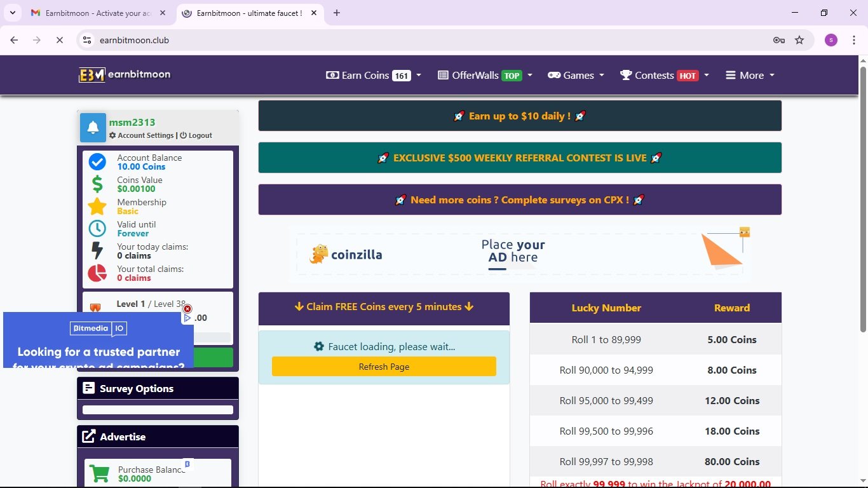Click the Bitmedia ad info triangle icon
This screenshot has height=488, width=868.
(x=187, y=318)
